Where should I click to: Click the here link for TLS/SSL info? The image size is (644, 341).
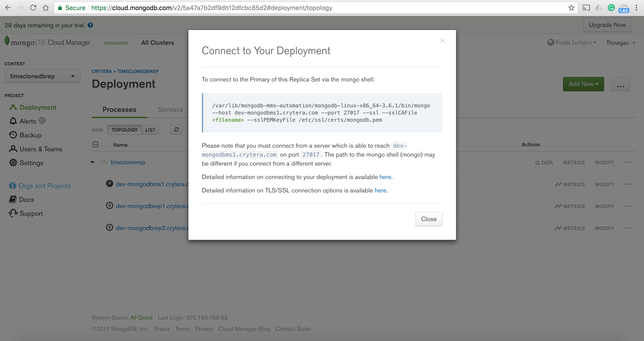click(x=380, y=190)
